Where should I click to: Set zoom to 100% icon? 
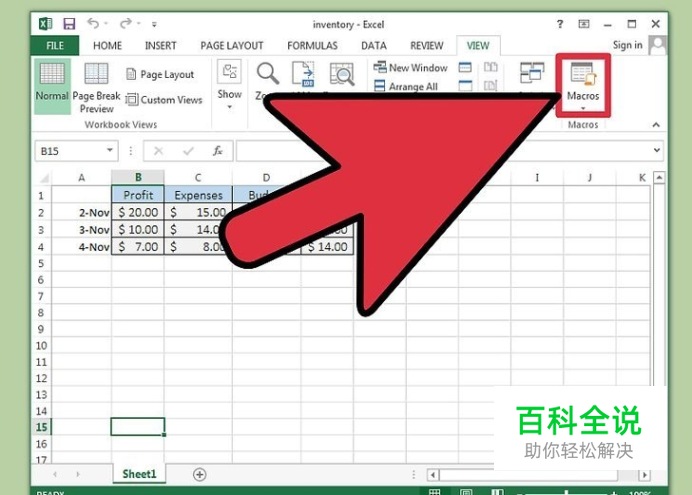point(304,74)
